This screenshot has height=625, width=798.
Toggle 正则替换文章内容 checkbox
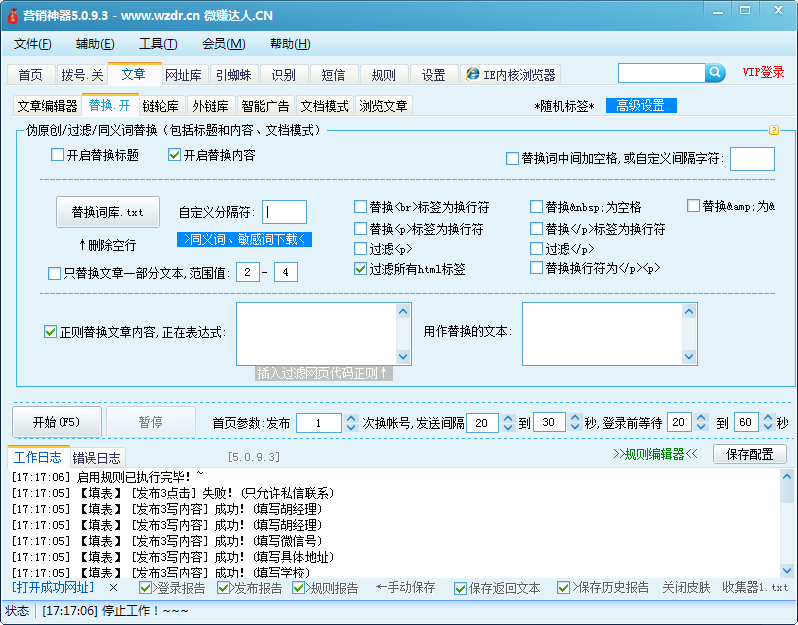click(51, 332)
